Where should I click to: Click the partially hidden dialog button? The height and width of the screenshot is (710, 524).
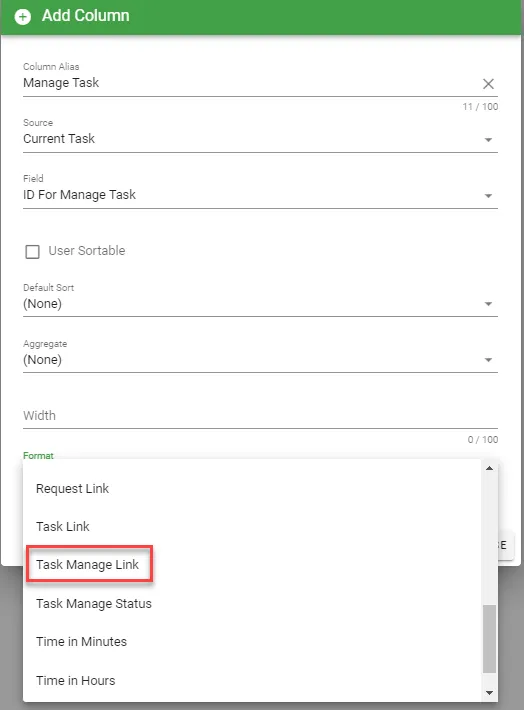505,545
